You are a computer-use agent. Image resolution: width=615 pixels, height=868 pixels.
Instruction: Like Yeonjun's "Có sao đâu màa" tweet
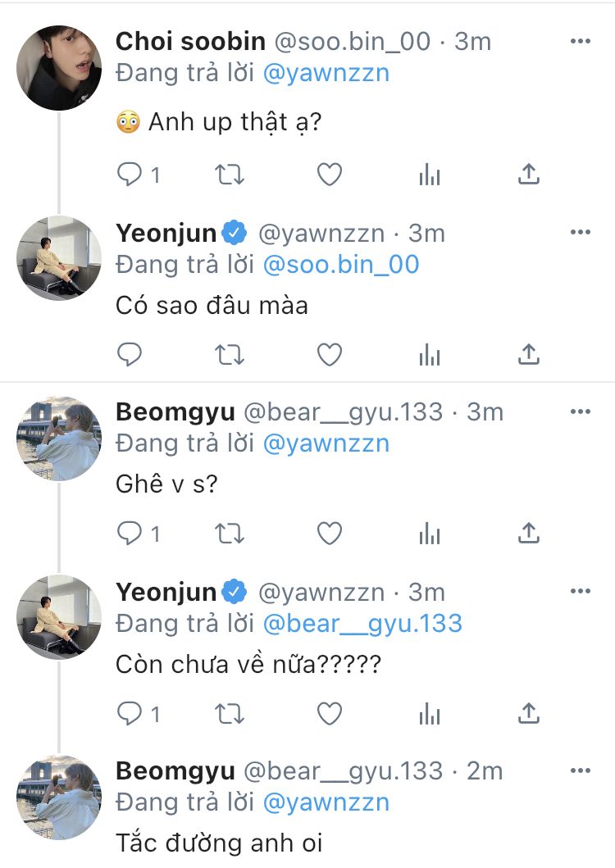pos(329,354)
